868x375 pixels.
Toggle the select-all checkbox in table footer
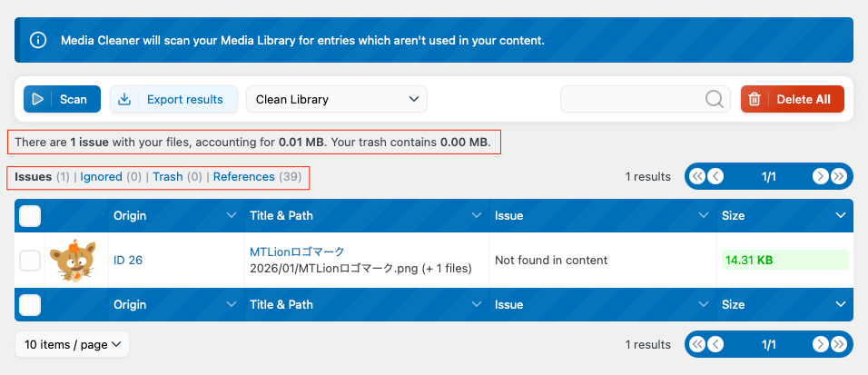click(30, 304)
